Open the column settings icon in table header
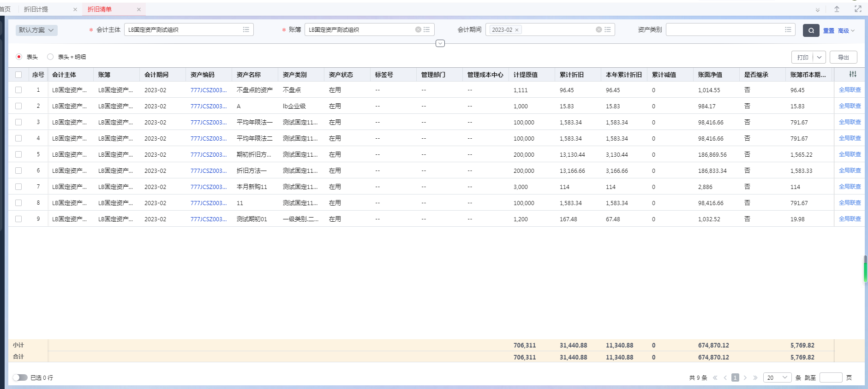 (x=852, y=74)
